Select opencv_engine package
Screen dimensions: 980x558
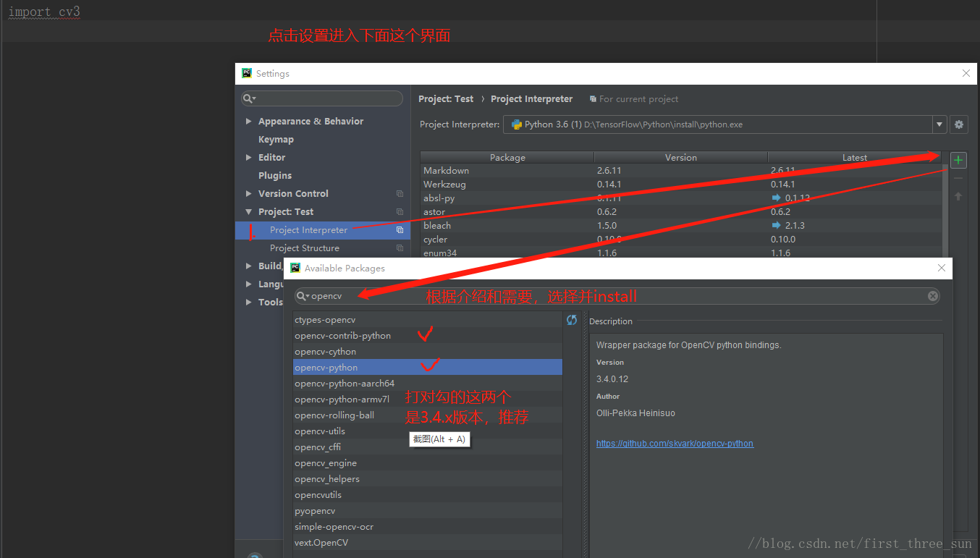tap(428, 463)
